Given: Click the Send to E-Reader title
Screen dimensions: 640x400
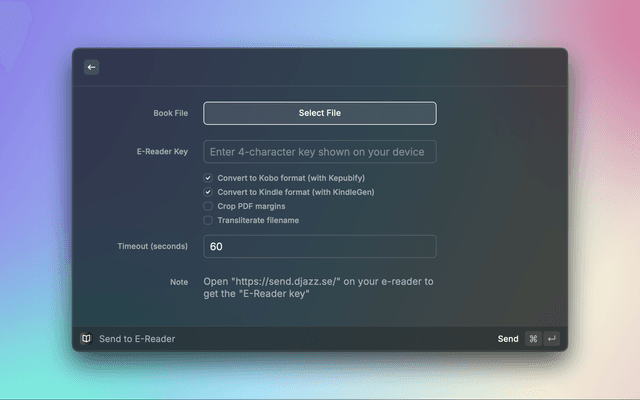Looking at the screenshot, I should pyautogui.click(x=137, y=339).
